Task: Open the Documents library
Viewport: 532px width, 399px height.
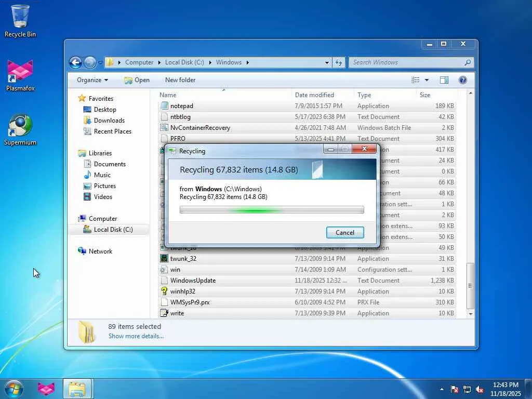Action: click(110, 164)
